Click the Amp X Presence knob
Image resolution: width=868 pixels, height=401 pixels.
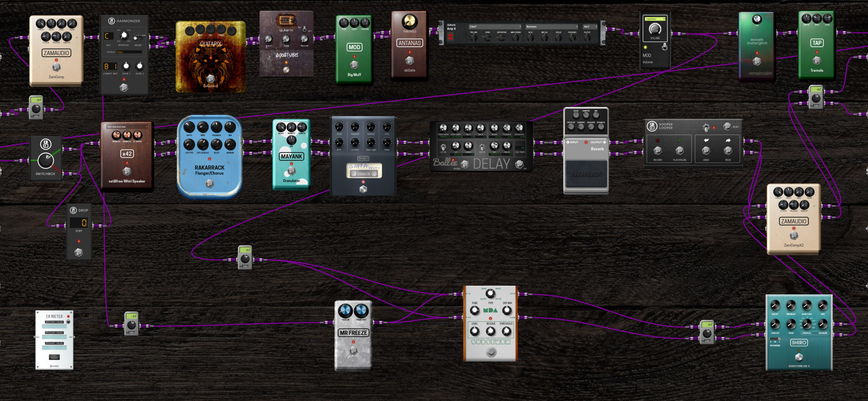point(572,38)
